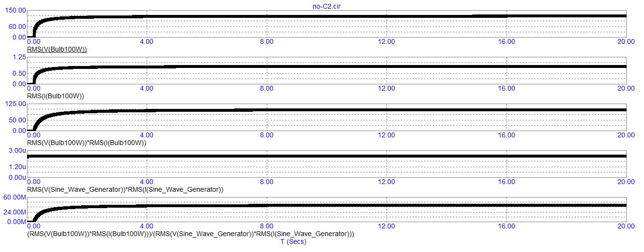Click the 12.00 time tick under top plot
Image resolution: width=644 pixels, height=252 pixels.
386,41
